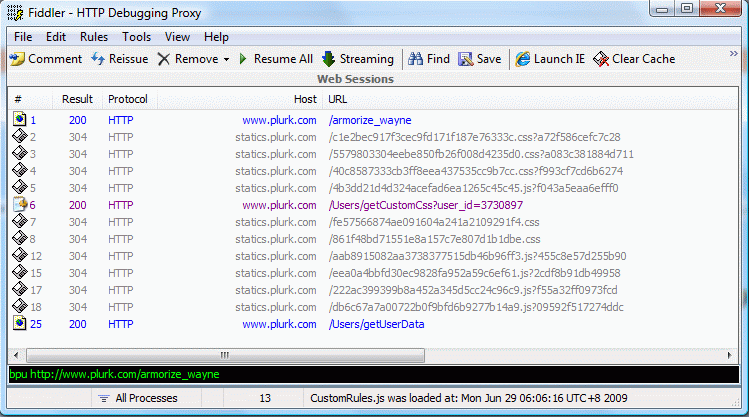Click the 200 result of session 6
The height and width of the screenshot is (417, 749).
pyautogui.click(x=77, y=205)
